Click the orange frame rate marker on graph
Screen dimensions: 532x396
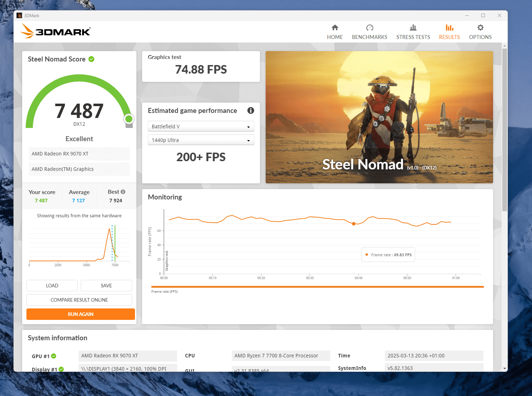click(354, 224)
